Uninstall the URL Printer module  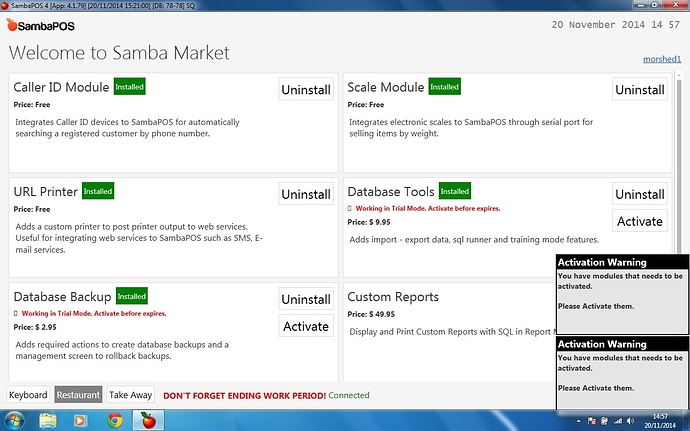pyautogui.click(x=306, y=194)
